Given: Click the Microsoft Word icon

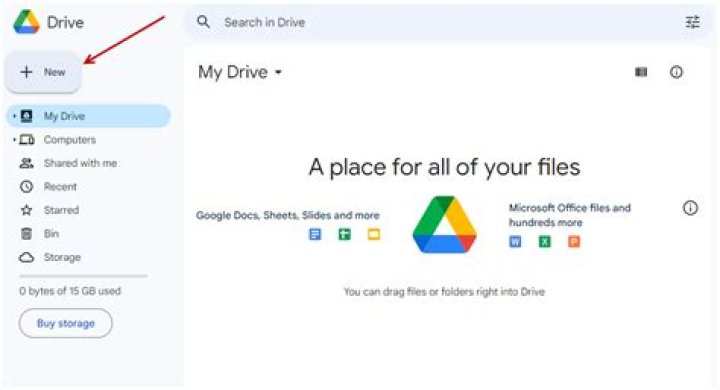Looking at the screenshot, I should (515, 242).
